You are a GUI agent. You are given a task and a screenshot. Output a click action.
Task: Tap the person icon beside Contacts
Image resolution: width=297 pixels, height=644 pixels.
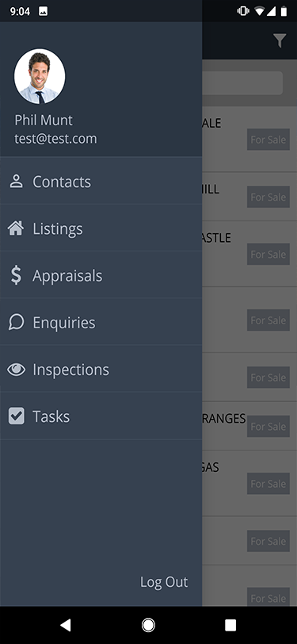point(16,181)
